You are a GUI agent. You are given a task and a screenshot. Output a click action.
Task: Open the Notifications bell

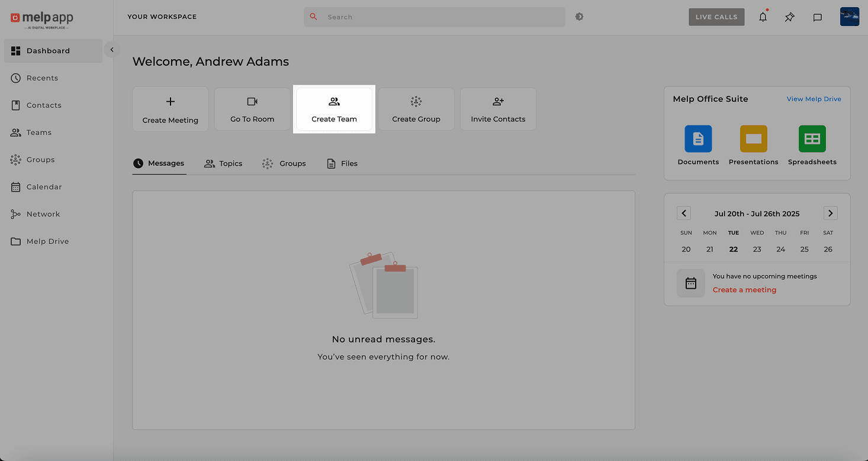tap(763, 17)
